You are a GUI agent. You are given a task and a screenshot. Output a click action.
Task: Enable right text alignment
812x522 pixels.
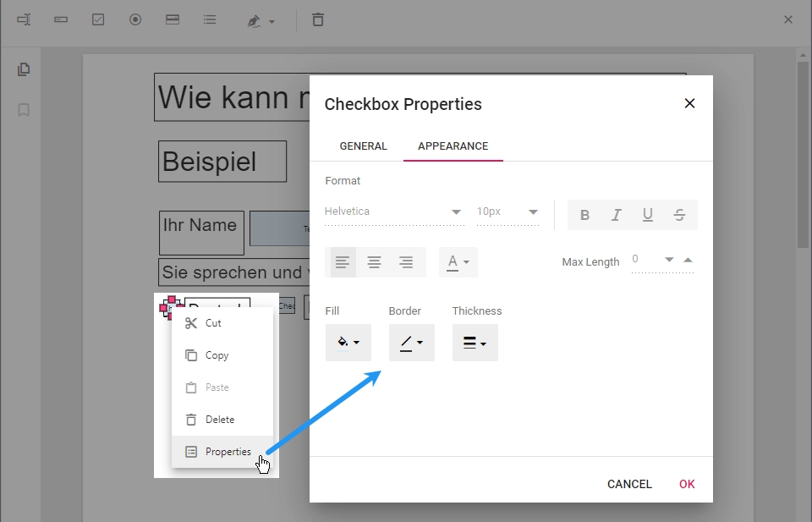click(x=406, y=261)
